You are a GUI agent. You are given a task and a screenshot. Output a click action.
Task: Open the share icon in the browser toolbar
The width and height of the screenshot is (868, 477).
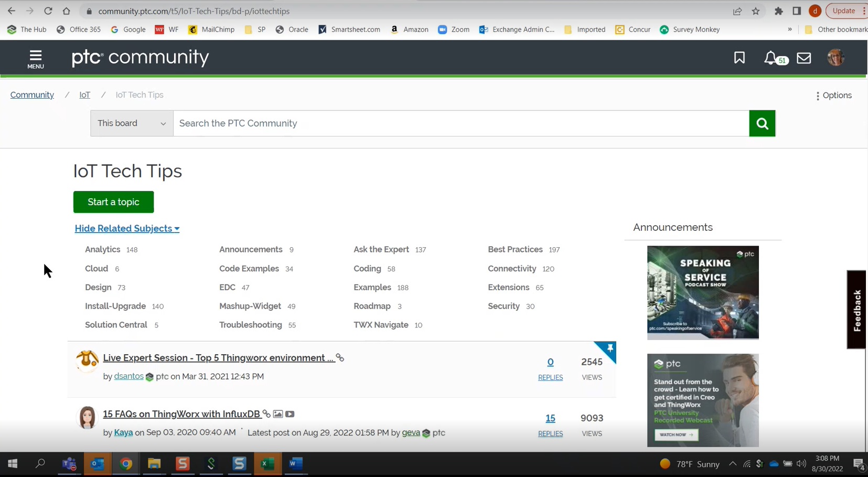(737, 10)
